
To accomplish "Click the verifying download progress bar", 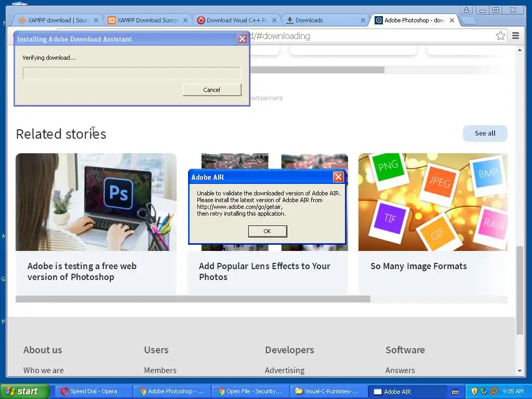I will click(131, 73).
